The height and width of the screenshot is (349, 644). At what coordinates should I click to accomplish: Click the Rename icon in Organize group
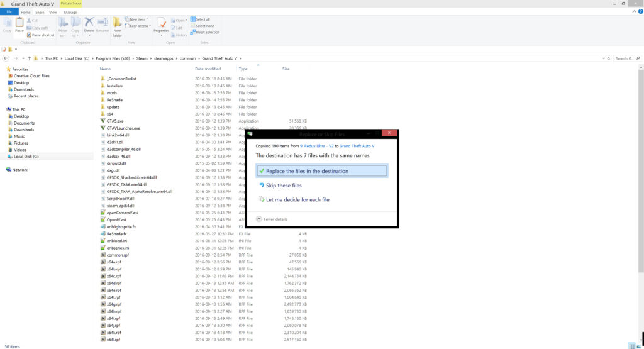pos(103,22)
